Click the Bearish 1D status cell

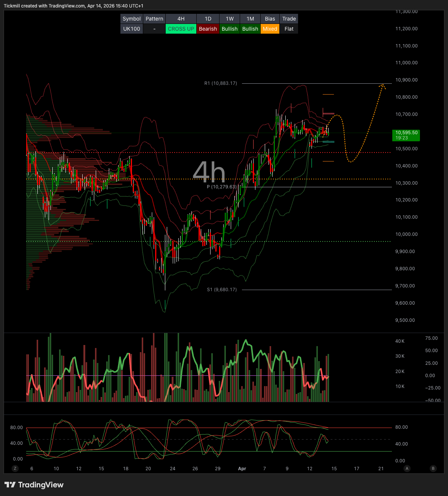tap(208, 28)
